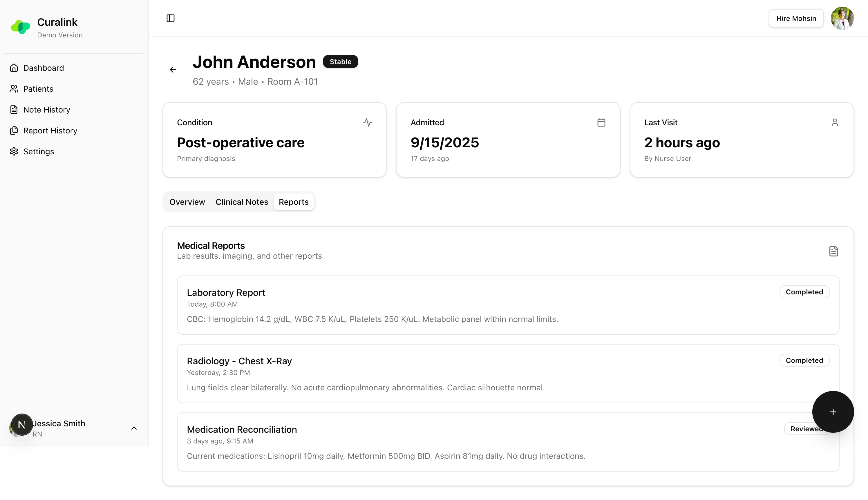This screenshot has height=500, width=868.
Task: Open the floating plus action button
Action: point(833,412)
